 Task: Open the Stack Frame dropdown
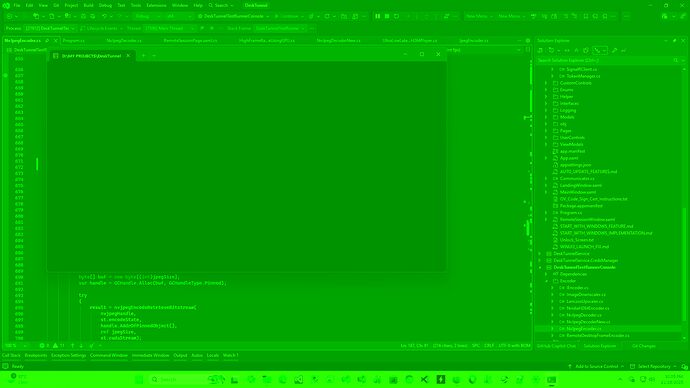[280, 28]
